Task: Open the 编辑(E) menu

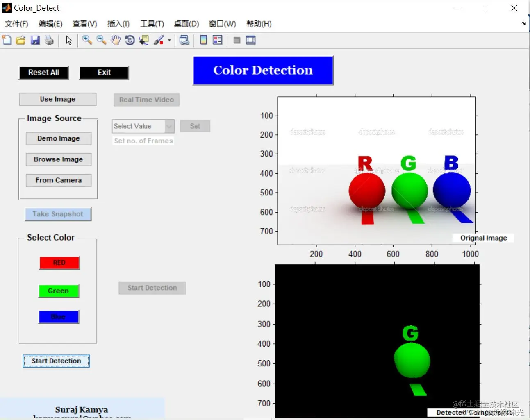Action: [50, 24]
